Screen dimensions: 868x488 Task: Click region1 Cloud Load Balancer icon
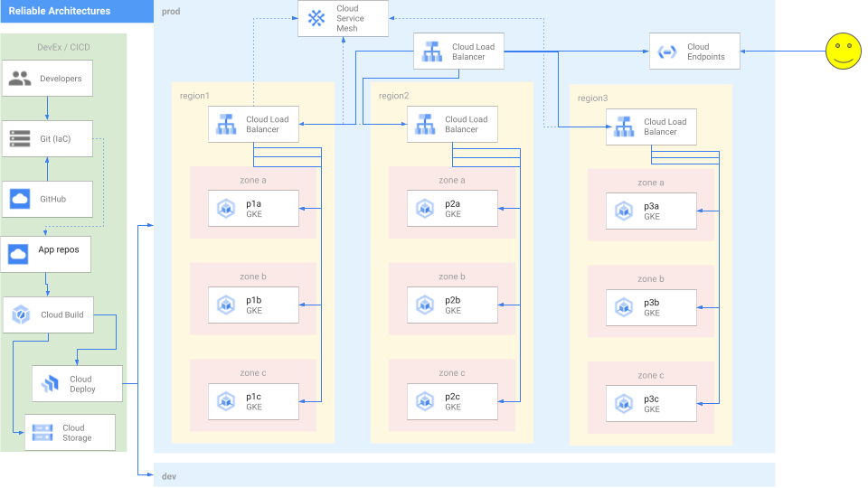[226, 125]
